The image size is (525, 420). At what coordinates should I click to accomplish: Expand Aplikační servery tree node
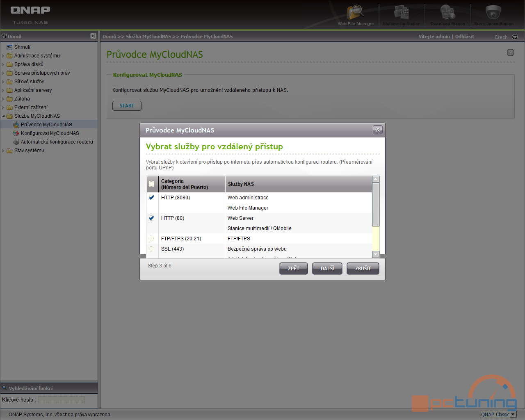point(3,90)
